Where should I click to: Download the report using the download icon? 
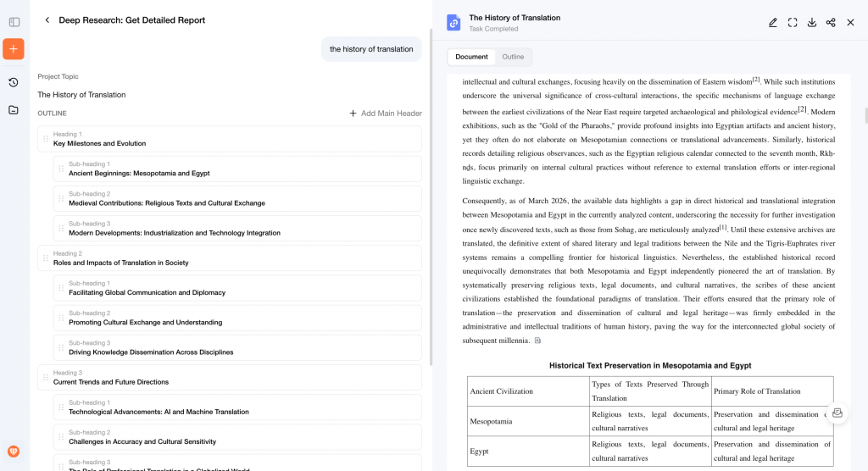(812, 23)
